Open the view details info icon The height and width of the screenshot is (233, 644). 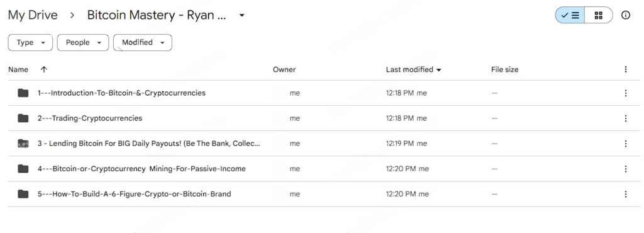click(626, 15)
